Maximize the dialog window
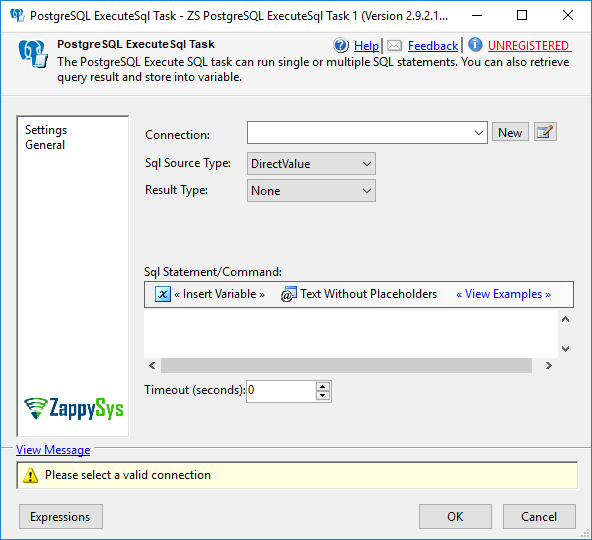Screen dimensions: 592x540 [522, 15]
